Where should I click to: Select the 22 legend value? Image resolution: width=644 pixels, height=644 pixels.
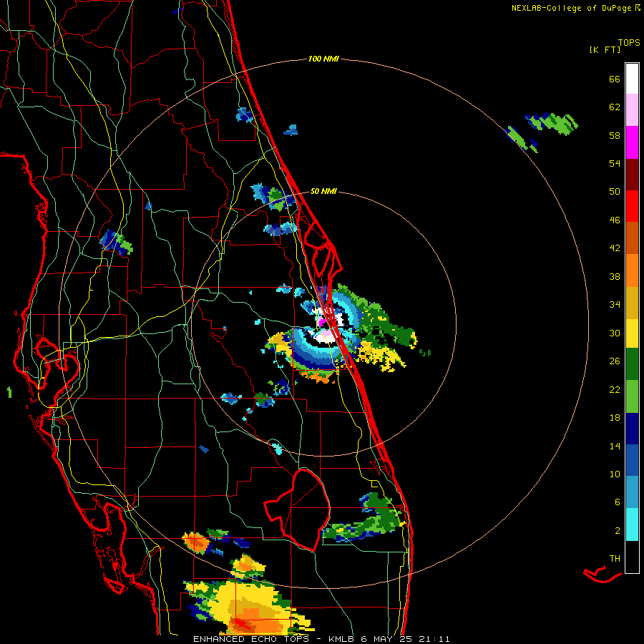(x=615, y=389)
